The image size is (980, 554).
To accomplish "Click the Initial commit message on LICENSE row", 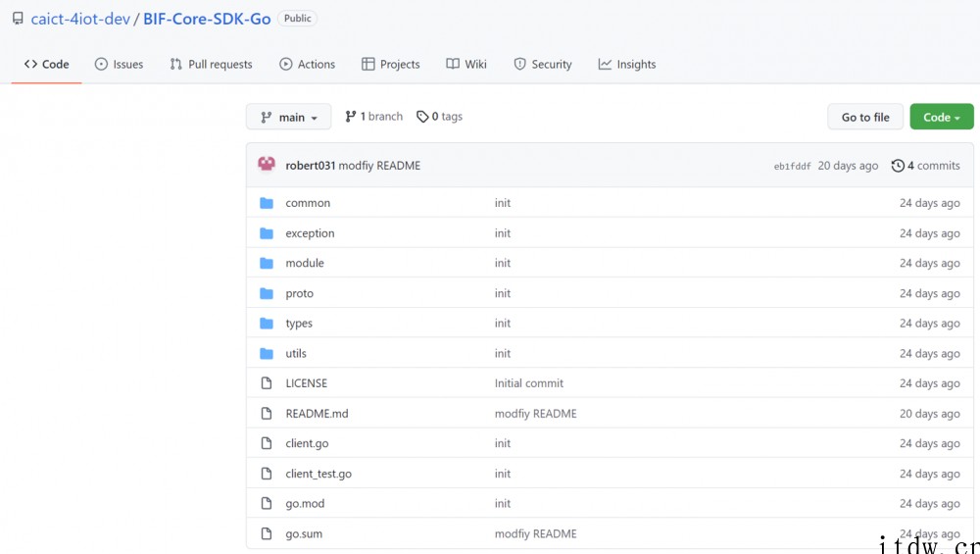I will coord(529,383).
